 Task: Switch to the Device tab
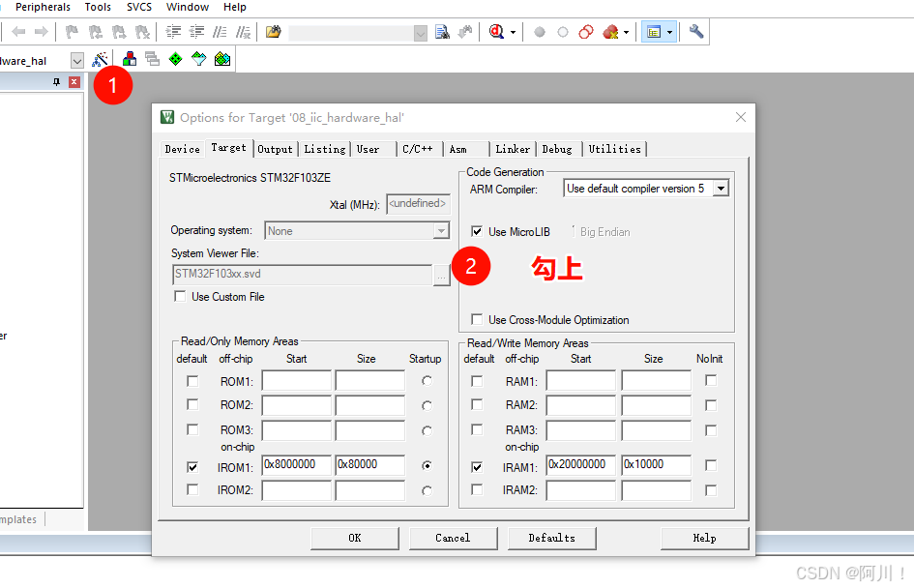click(183, 149)
